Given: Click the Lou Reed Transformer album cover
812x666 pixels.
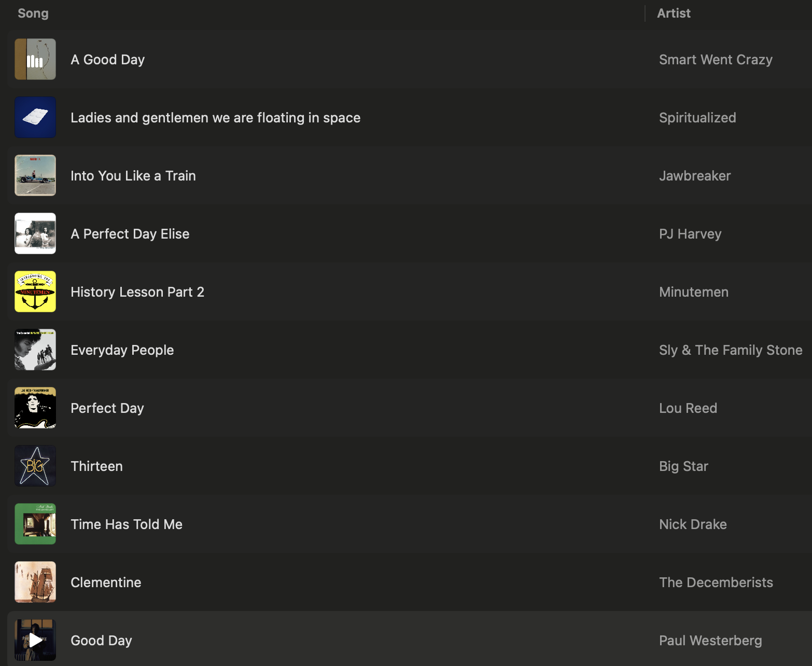Looking at the screenshot, I should point(35,408).
